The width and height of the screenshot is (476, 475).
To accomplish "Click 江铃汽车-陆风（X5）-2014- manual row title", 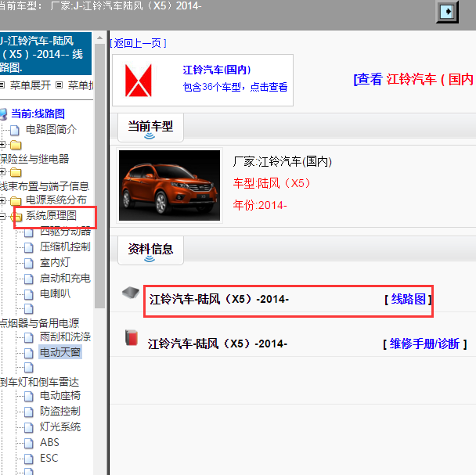I will pos(218,344).
